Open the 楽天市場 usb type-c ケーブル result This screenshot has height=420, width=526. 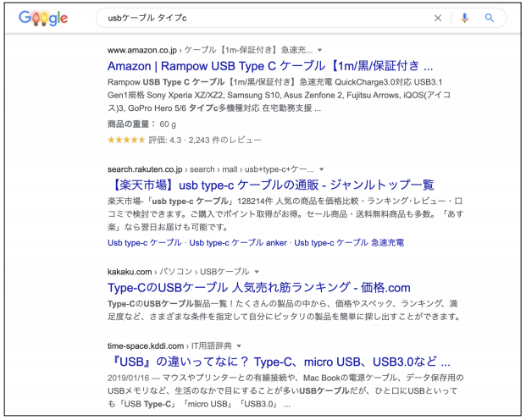pyautogui.click(x=272, y=185)
